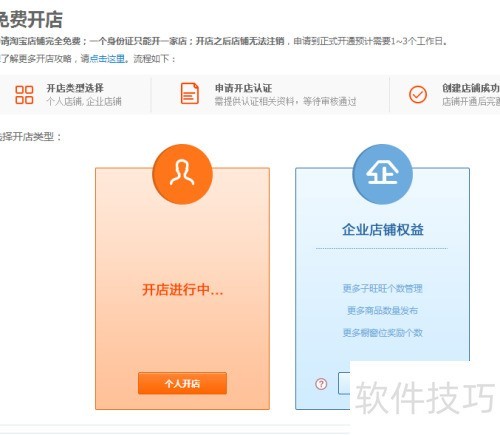Select the 创建店铺成功 step heading

point(471,88)
